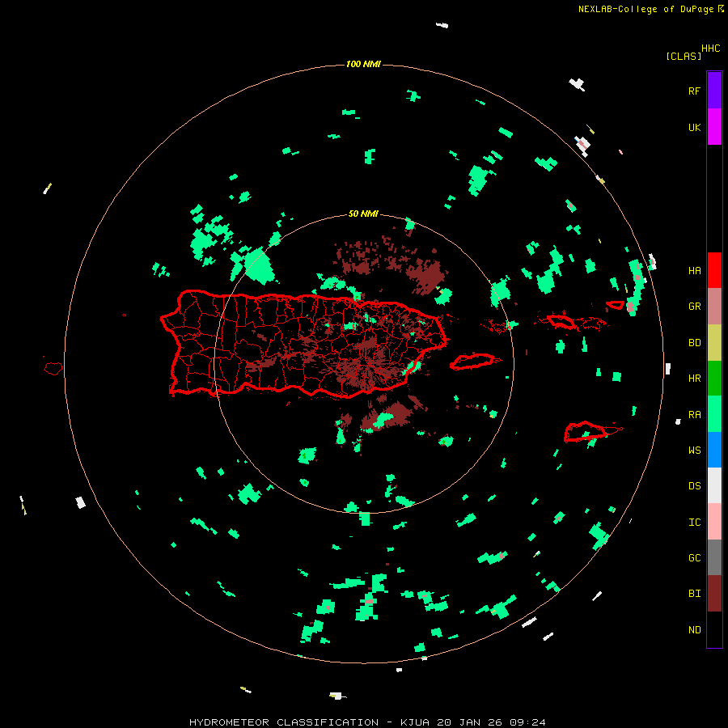Select the BD yellow legend swatch
This screenshot has height=728, width=728.
[714, 342]
